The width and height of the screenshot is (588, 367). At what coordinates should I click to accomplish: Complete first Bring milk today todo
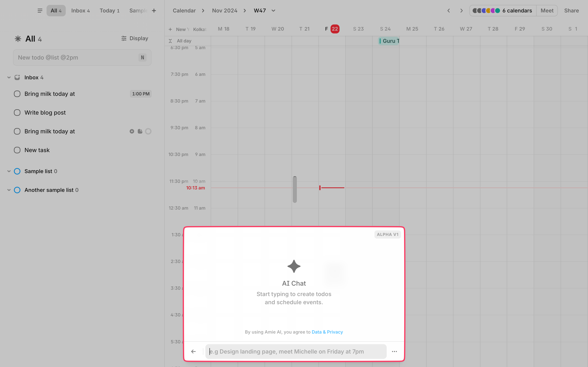click(x=17, y=94)
